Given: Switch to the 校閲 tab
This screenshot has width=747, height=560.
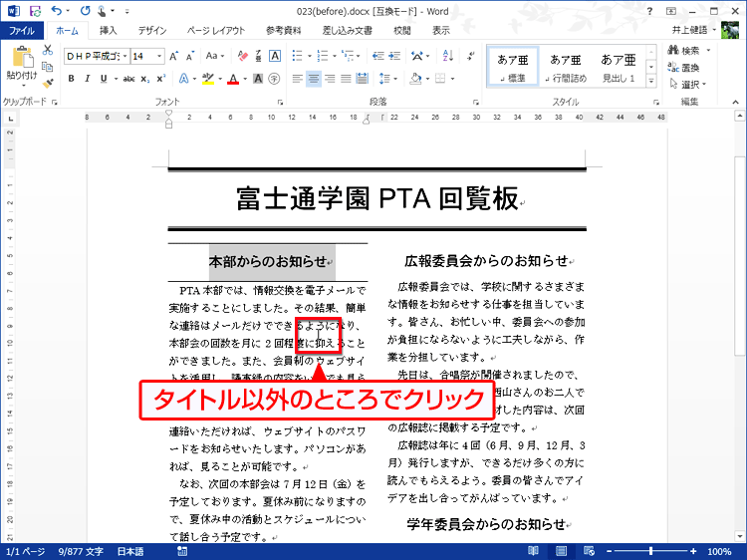Looking at the screenshot, I should point(402,31).
